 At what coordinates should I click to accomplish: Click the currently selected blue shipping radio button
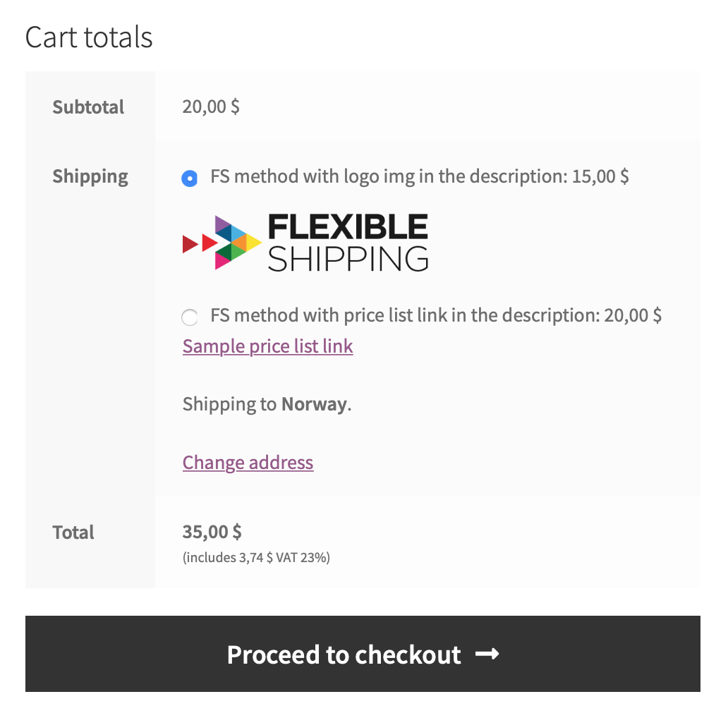point(189,178)
